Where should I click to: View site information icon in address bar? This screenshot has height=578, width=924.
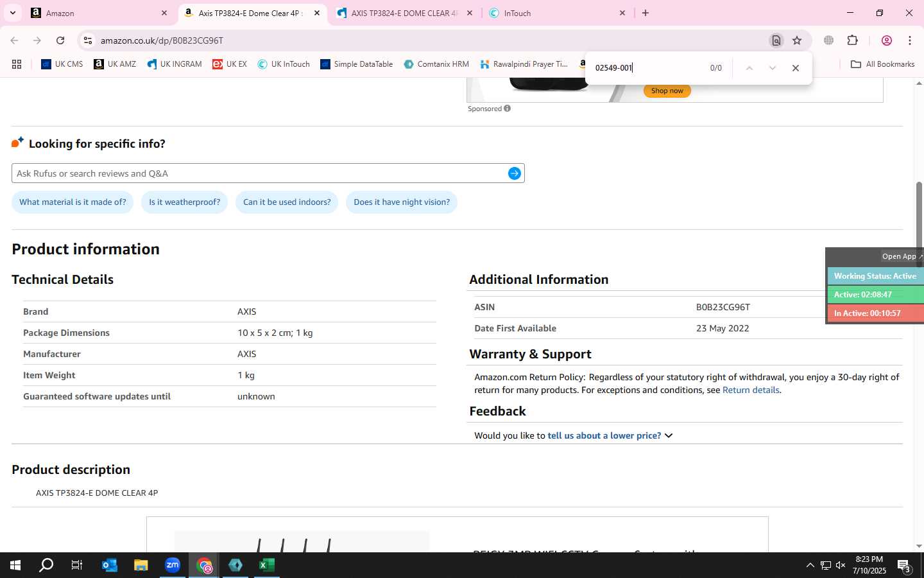click(x=88, y=40)
